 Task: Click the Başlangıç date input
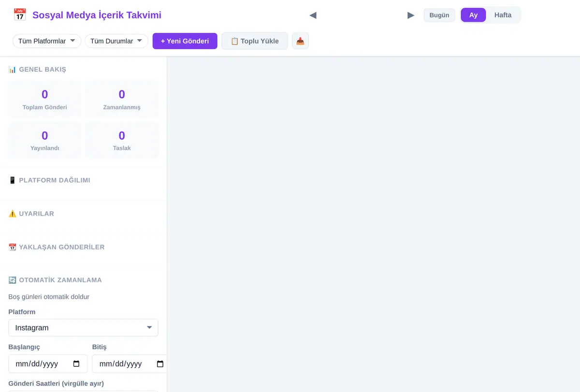coord(48,364)
